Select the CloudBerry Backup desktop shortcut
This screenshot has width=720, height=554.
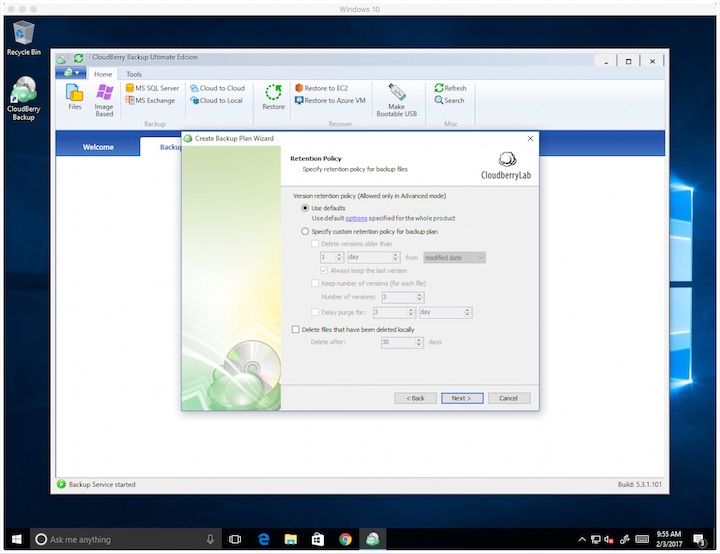point(23,98)
